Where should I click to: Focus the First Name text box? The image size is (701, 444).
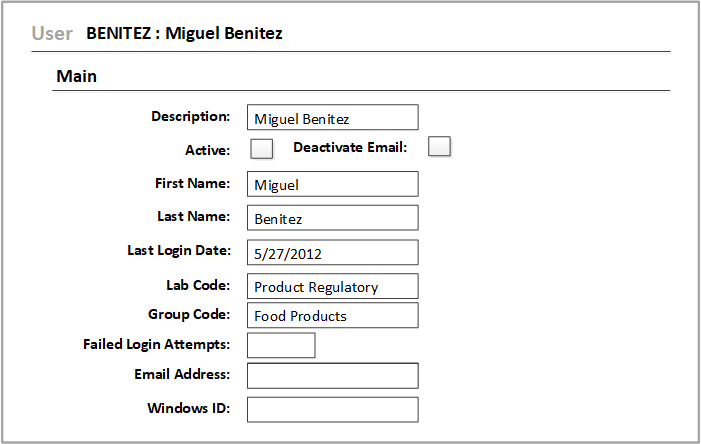(332, 184)
